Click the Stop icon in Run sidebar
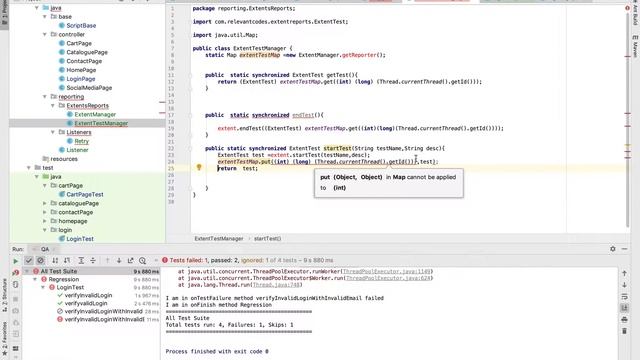The image size is (640, 360). point(16,299)
